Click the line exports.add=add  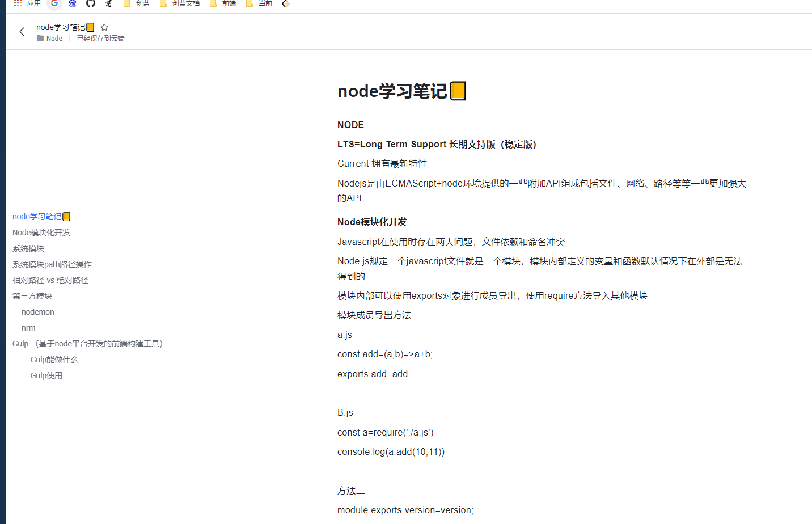tap(373, 374)
